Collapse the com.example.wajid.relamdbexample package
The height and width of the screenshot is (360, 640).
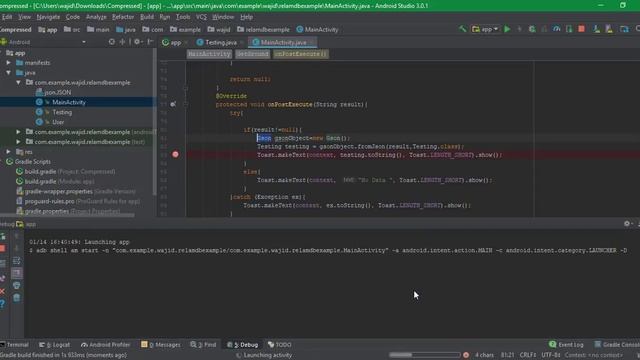(18, 82)
